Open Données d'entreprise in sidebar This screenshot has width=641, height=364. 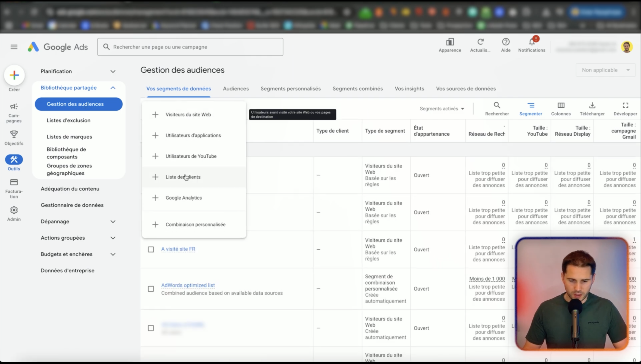coord(67,271)
